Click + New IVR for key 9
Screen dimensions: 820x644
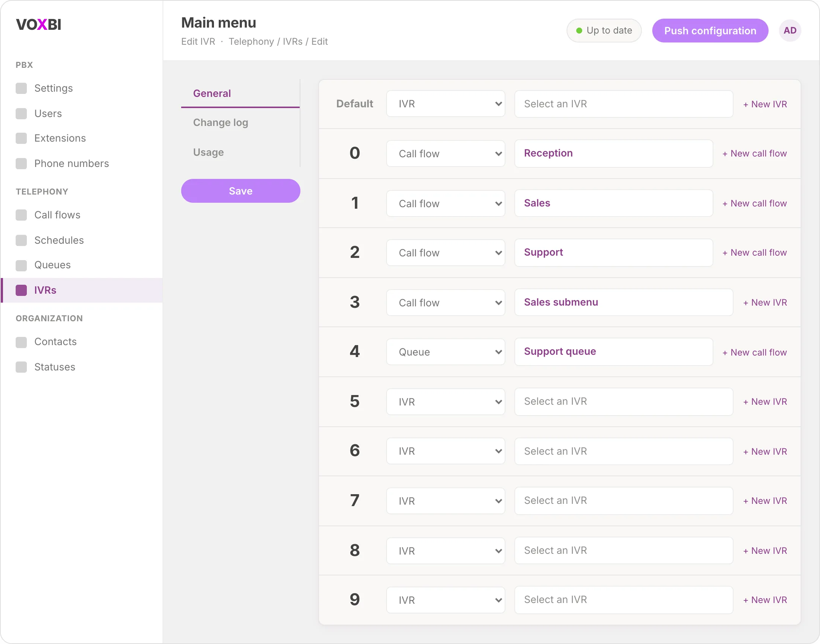coord(765,600)
